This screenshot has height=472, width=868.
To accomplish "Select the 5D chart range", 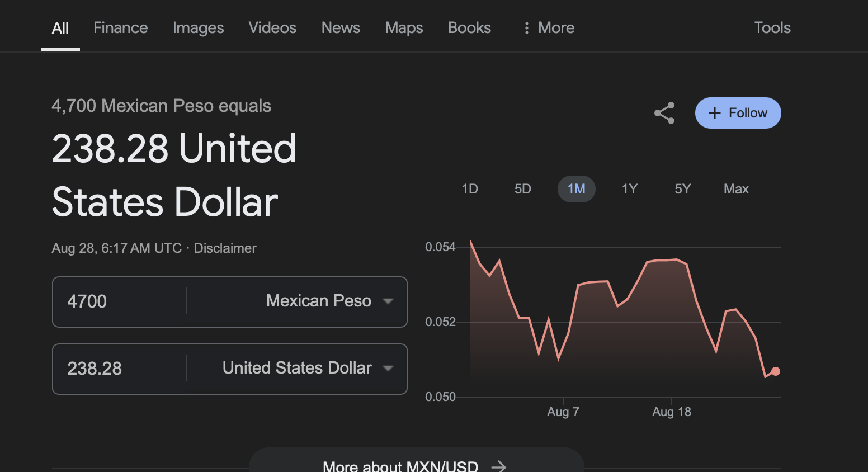I will coord(523,189).
